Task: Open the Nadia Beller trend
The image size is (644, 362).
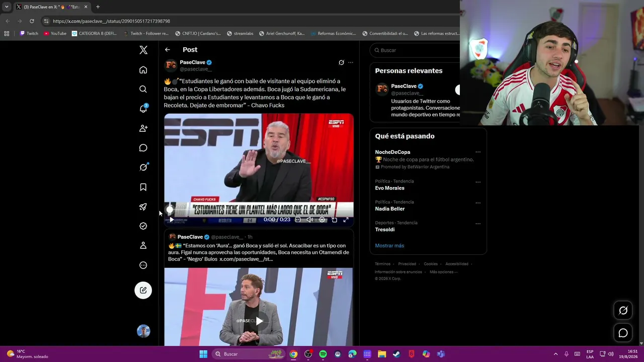Action: click(x=390, y=209)
